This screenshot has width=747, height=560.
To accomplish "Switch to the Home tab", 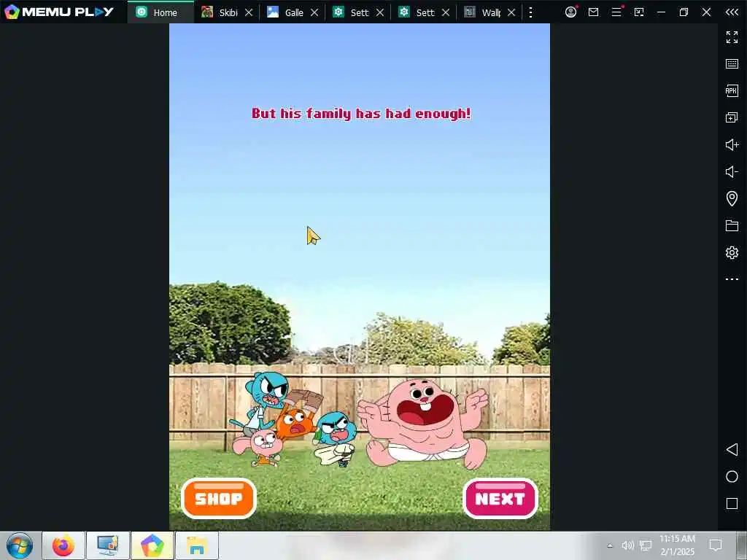I will (x=160, y=12).
